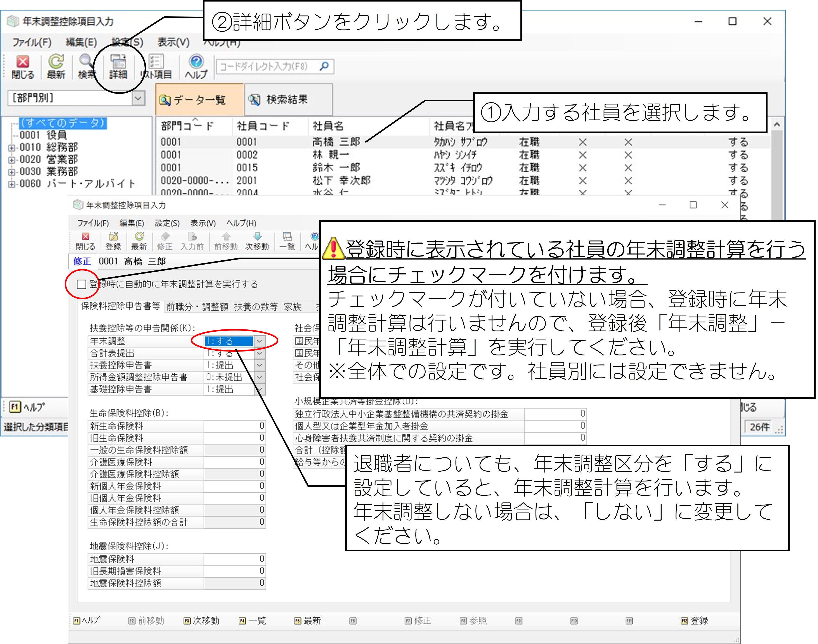The width and height of the screenshot is (818, 644).
Task: Open the 詳細 details icon
Action: click(118, 66)
